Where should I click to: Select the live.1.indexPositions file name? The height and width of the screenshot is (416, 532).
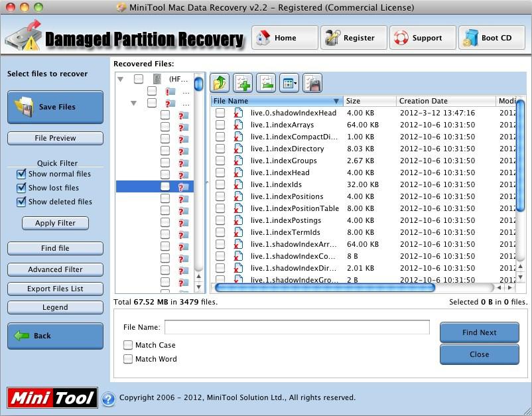(287, 196)
